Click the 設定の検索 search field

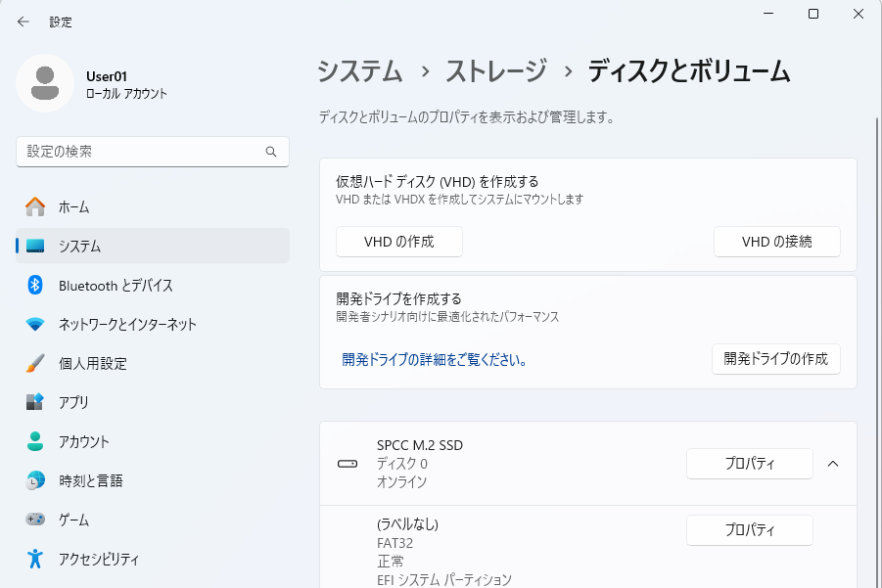point(142,152)
